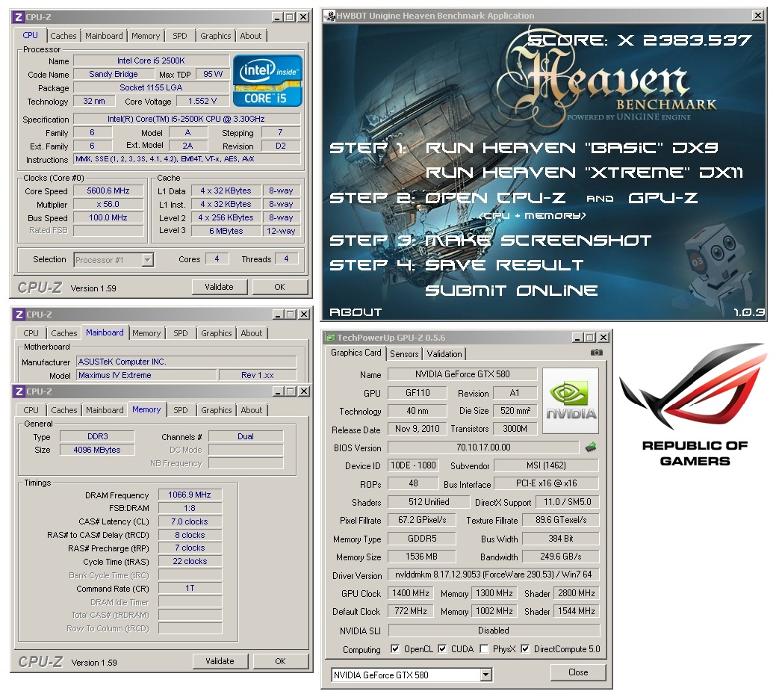This screenshot has width=782, height=700.
Task: Click Validate in CPU-Z Memory window
Action: tap(219, 661)
